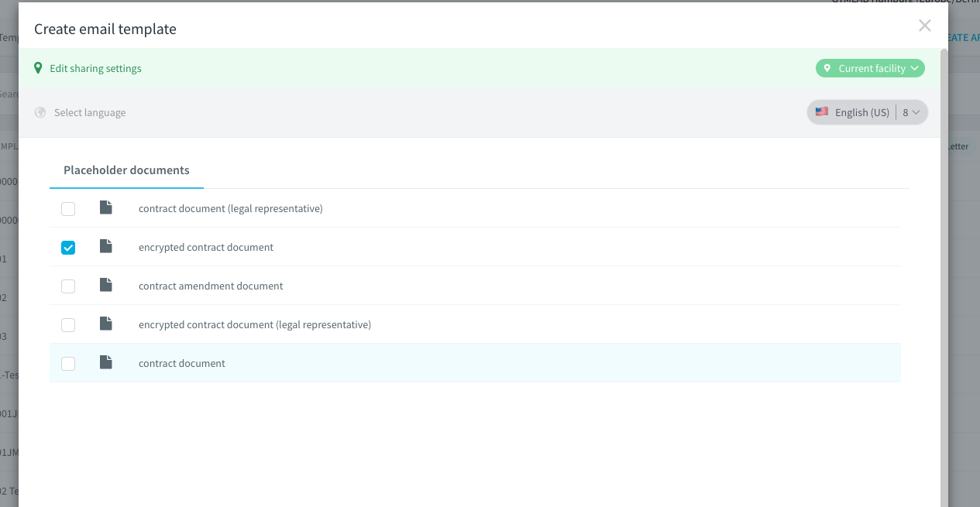Tick the contract amendment document checkbox
This screenshot has height=507, width=980.
click(x=68, y=286)
